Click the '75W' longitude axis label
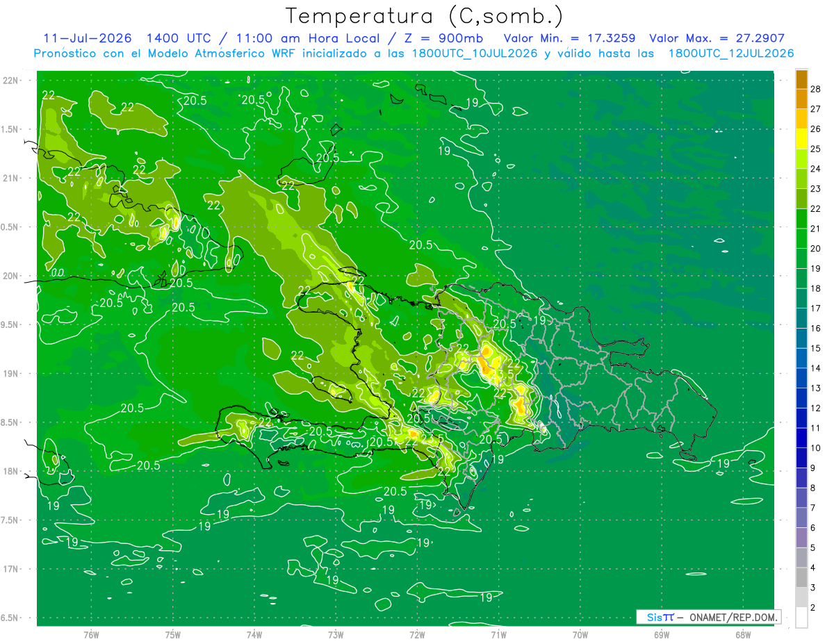The width and height of the screenshot is (834, 644). (x=173, y=634)
